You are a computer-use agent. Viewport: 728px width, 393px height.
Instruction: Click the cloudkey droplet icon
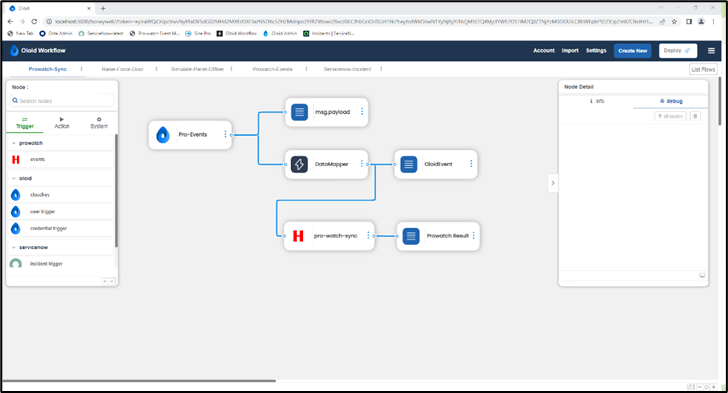coord(16,195)
